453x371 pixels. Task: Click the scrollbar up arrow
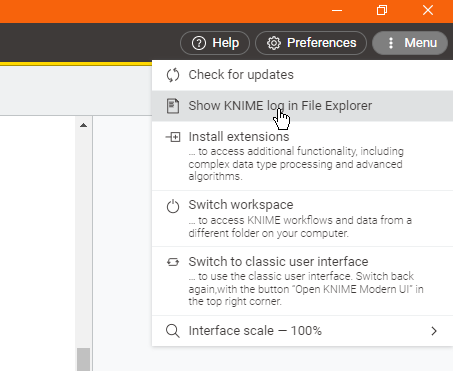click(x=84, y=125)
